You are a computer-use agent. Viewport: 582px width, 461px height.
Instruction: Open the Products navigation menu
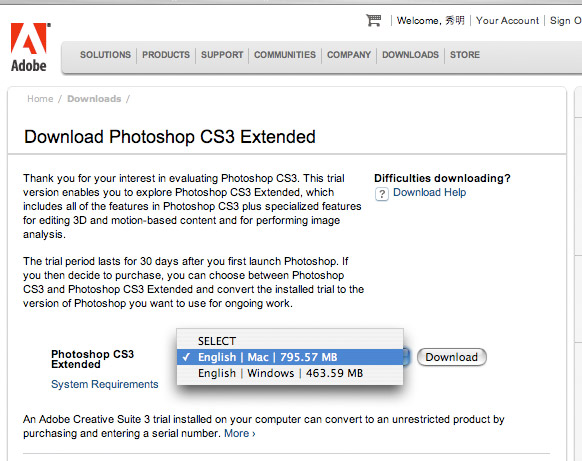click(x=166, y=55)
